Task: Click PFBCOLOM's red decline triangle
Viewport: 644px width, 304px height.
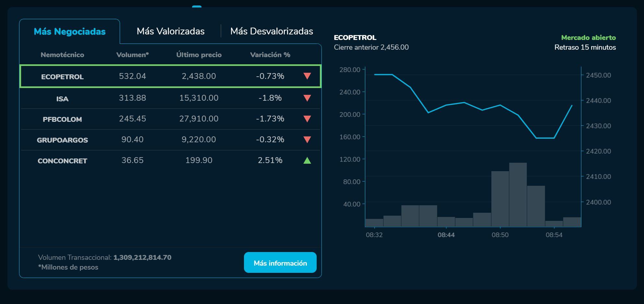Action: pyautogui.click(x=307, y=119)
